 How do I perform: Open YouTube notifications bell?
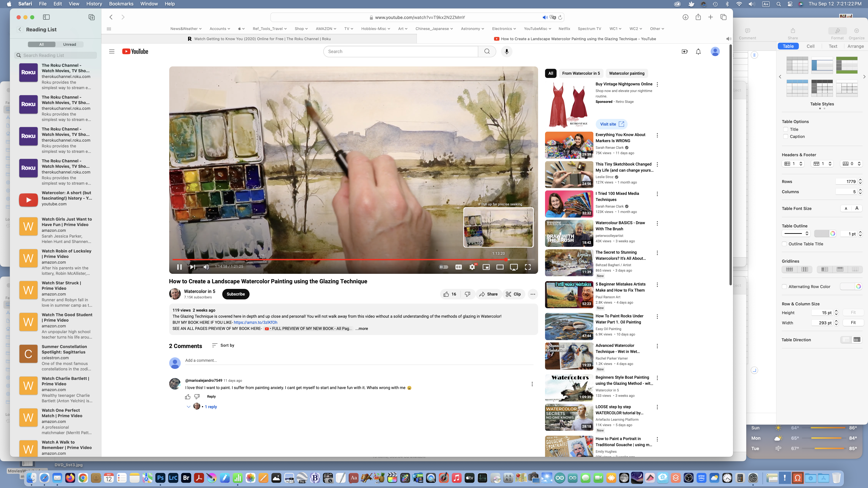(698, 52)
